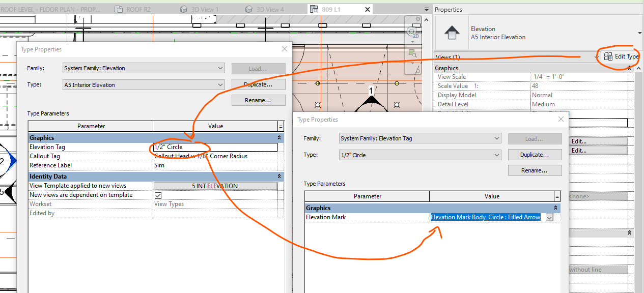
Task: Click the 2D steering wheel navigation icon
Action: (411, 32)
